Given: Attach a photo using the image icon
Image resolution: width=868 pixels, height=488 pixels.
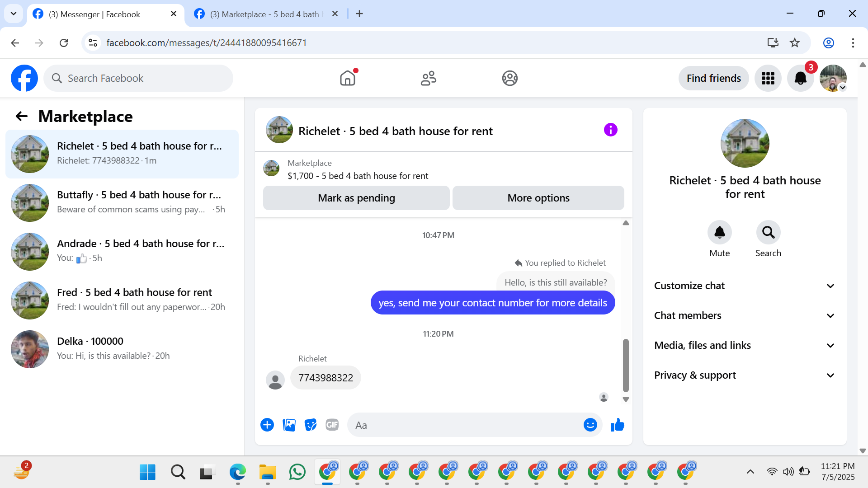Looking at the screenshot, I should click(x=289, y=425).
